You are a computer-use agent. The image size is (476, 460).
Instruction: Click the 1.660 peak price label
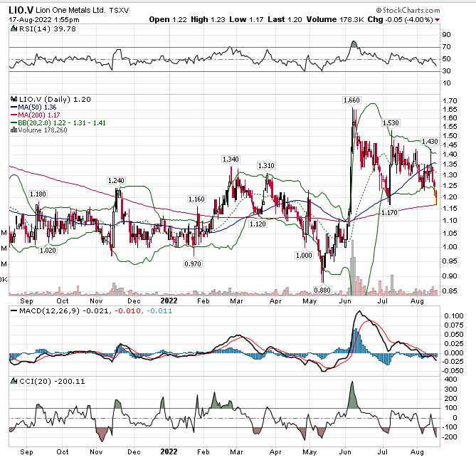click(x=351, y=100)
